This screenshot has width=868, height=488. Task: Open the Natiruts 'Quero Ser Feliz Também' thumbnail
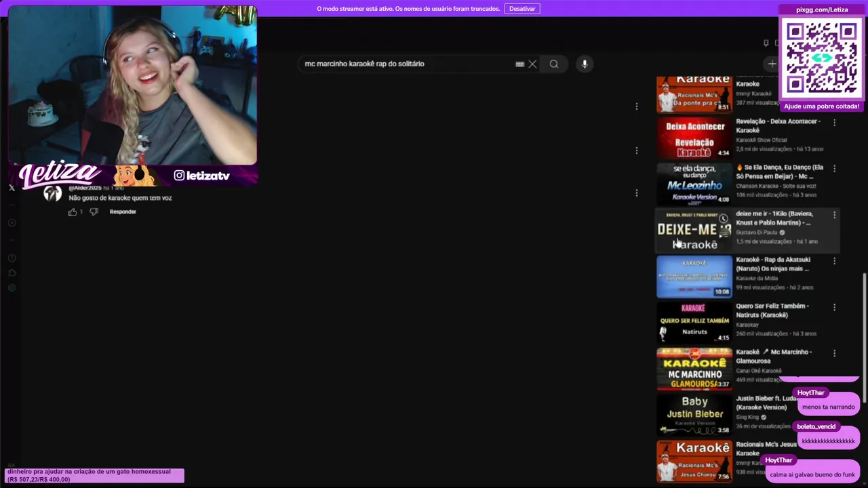(694, 323)
